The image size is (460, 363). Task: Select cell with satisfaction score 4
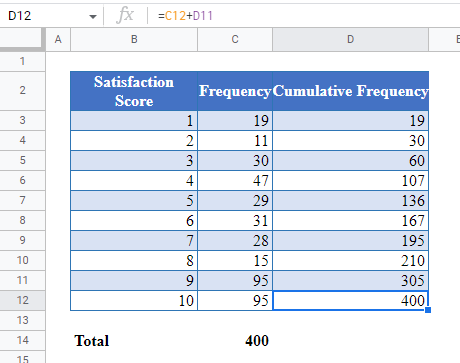click(x=134, y=180)
